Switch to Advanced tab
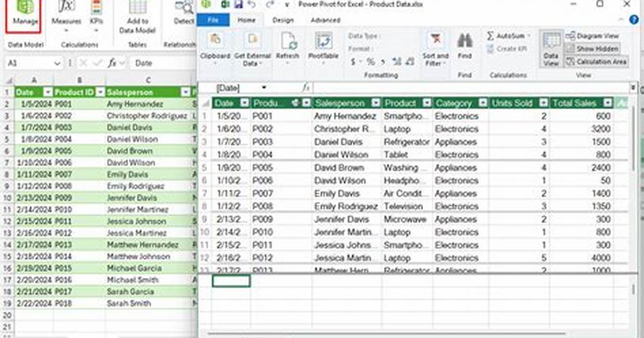 click(x=325, y=20)
